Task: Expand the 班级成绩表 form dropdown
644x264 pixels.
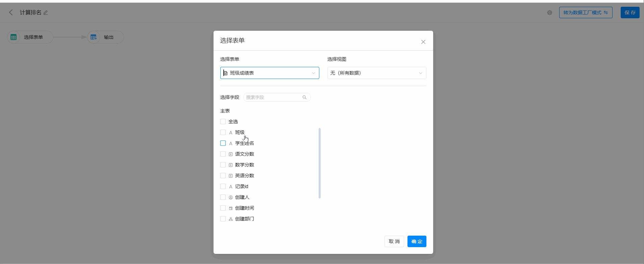Action: click(x=313, y=73)
